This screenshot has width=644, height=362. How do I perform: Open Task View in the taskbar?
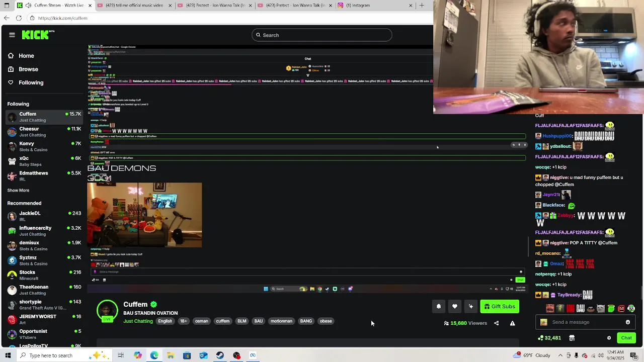coord(121,355)
